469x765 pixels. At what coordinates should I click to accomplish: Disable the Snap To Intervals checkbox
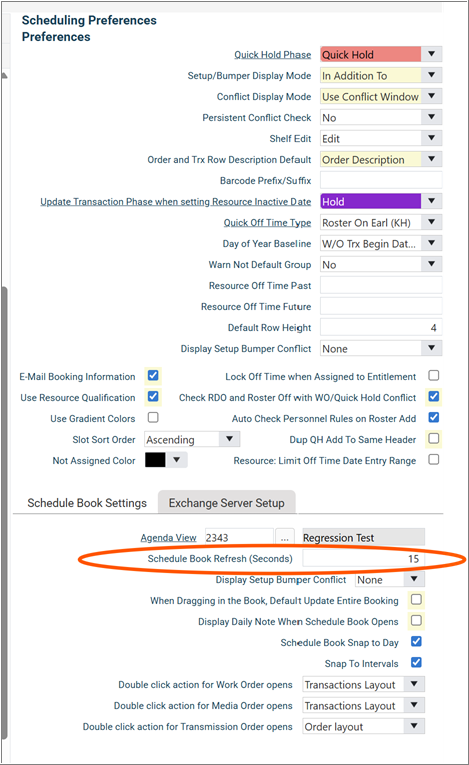[x=416, y=663]
